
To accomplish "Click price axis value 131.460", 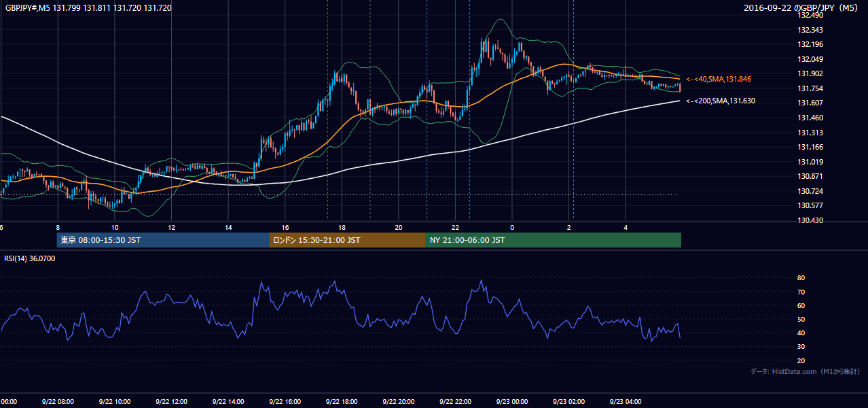I will [x=810, y=118].
